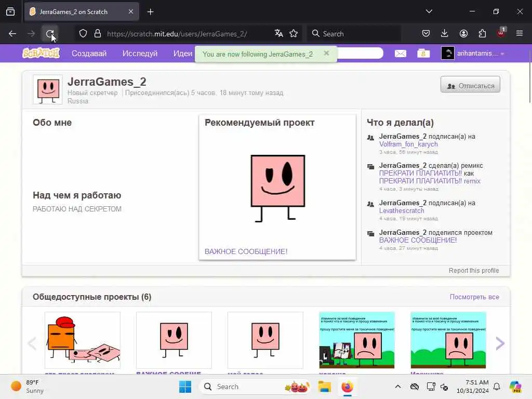Open the shield tracking protection icon
The image size is (532, 399).
tap(83, 34)
